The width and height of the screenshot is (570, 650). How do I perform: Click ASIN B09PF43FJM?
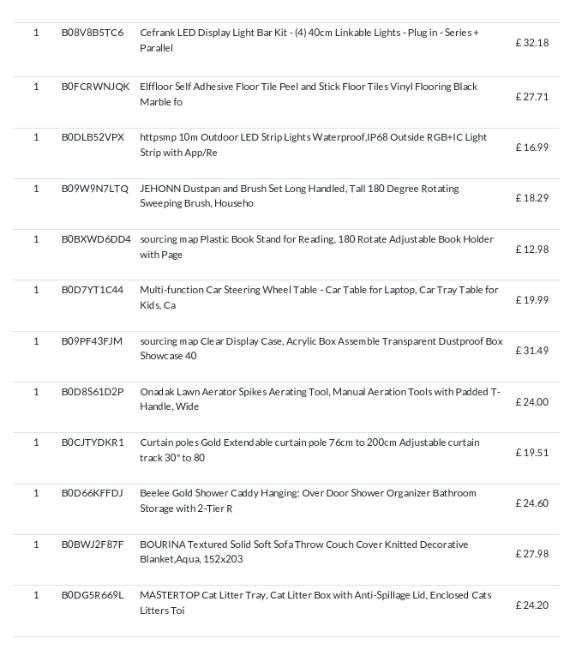(x=92, y=341)
